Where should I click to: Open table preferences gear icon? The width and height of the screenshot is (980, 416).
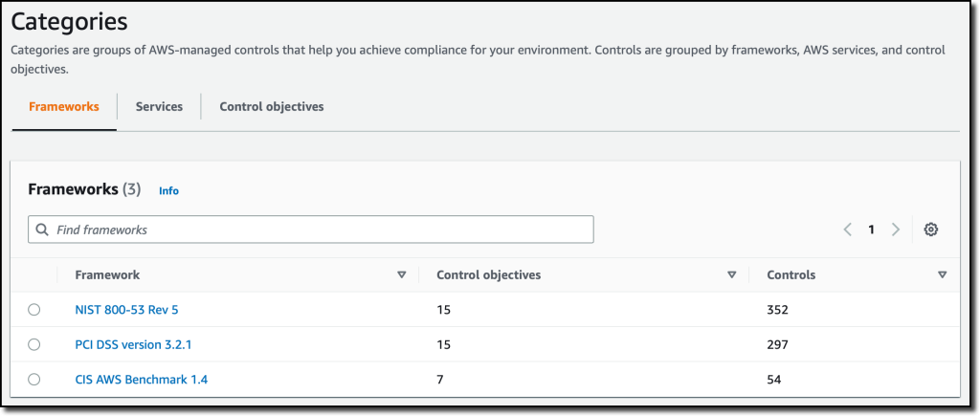click(x=931, y=230)
